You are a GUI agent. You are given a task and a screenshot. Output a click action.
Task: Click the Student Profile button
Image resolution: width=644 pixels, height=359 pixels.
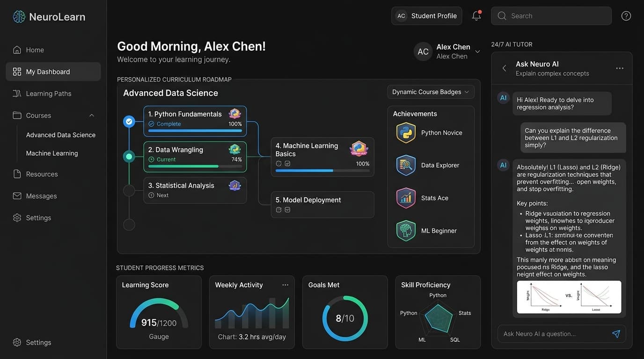tap(427, 16)
